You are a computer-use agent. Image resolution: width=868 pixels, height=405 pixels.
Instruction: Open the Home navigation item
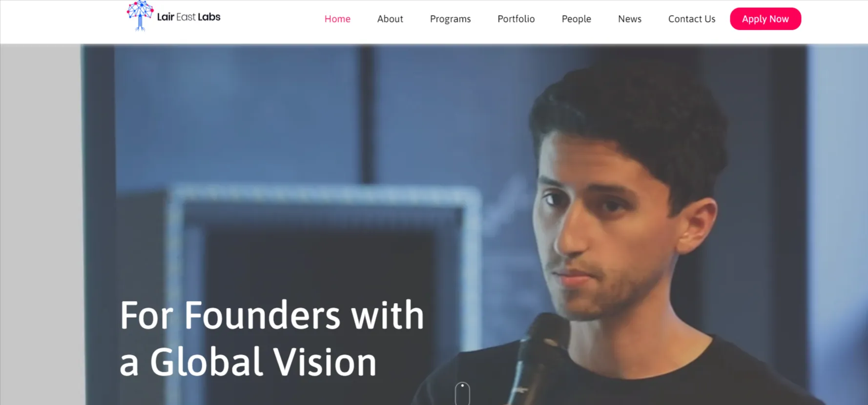click(x=337, y=19)
